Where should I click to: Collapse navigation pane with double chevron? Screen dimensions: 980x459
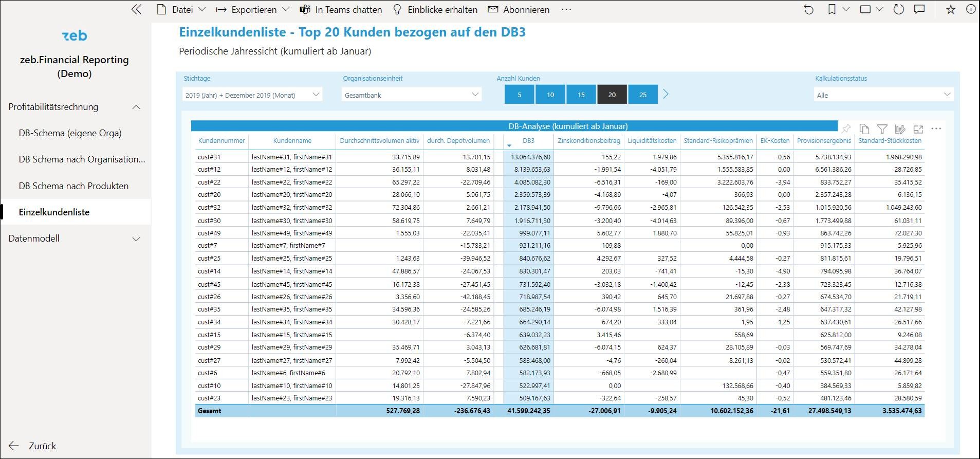pyautogui.click(x=136, y=10)
